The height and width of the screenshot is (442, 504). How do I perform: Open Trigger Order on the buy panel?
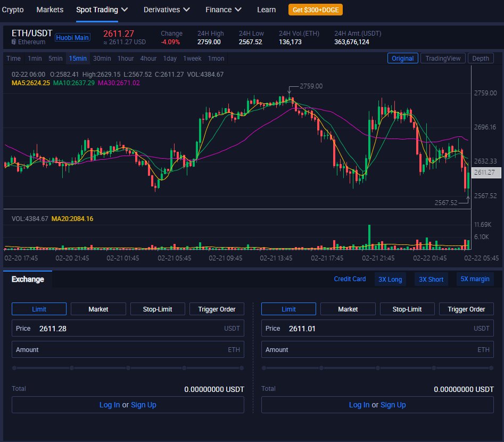[x=217, y=309]
